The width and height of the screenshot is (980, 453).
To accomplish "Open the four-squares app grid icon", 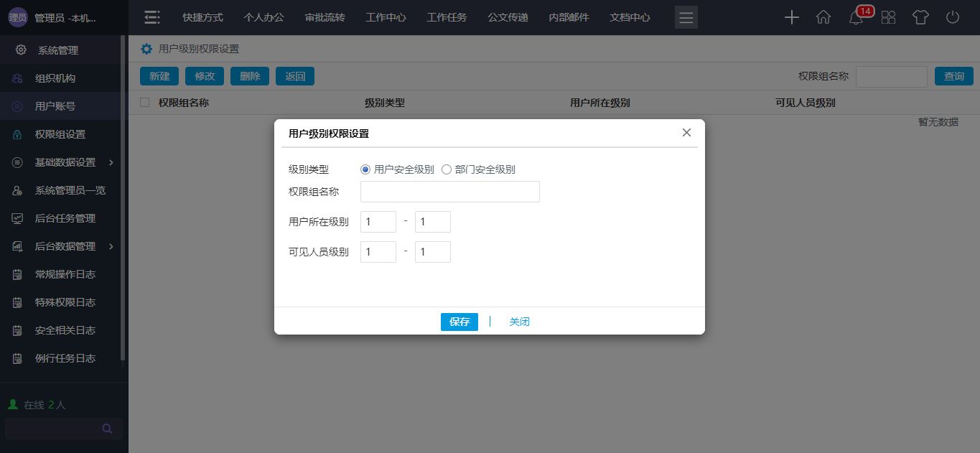I will [888, 18].
